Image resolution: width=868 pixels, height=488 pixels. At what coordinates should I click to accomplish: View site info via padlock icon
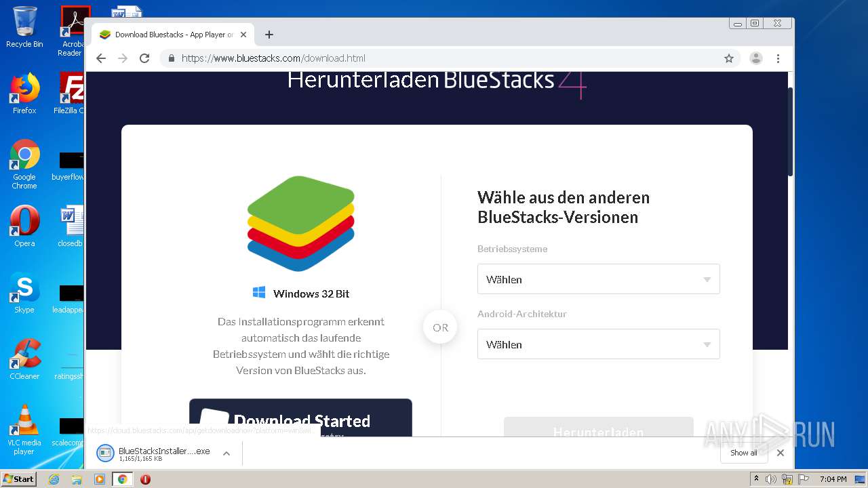(172, 58)
